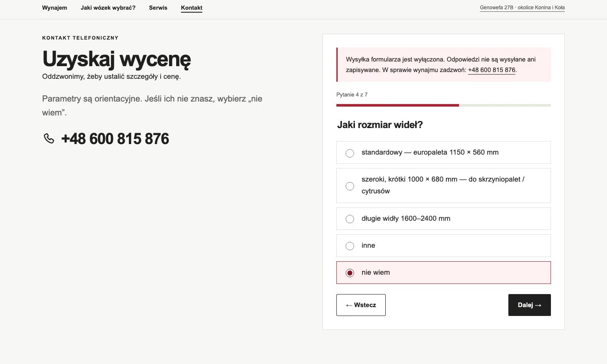
Task: Click the "Wysyłka formularza jest wyłączona" notice
Action: click(443, 64)
